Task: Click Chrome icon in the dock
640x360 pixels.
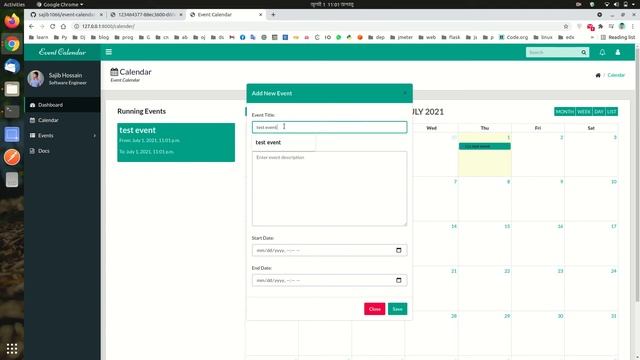Action: click(x=12, y=44)
